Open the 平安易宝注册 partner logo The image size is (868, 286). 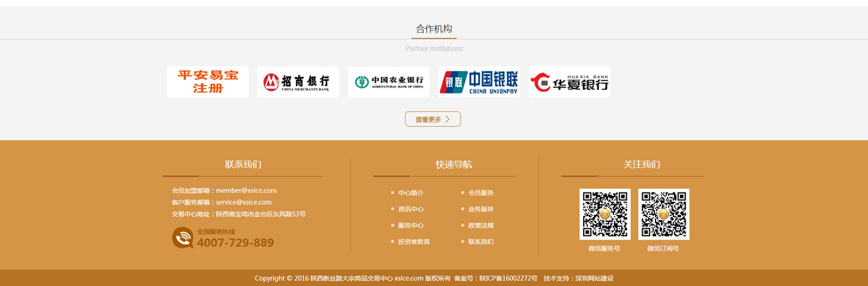(208, 82)
